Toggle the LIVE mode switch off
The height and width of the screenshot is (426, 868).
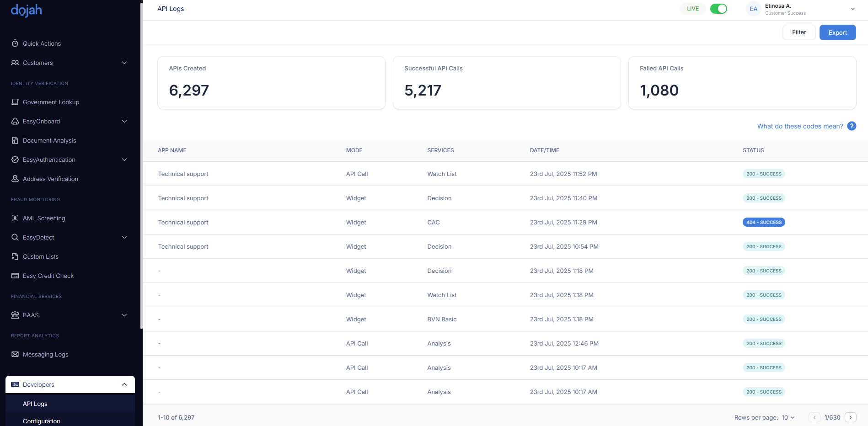coord(718,9)
